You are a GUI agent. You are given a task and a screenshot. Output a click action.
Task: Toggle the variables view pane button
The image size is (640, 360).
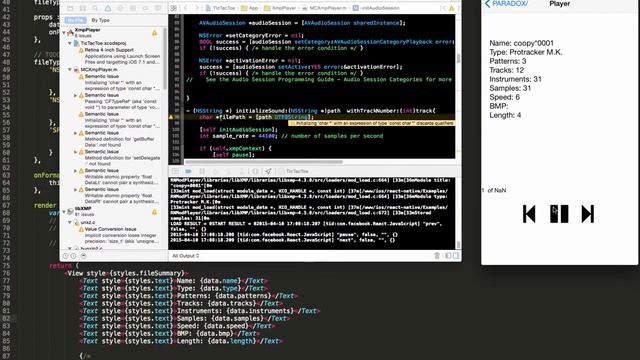(448, 256)
